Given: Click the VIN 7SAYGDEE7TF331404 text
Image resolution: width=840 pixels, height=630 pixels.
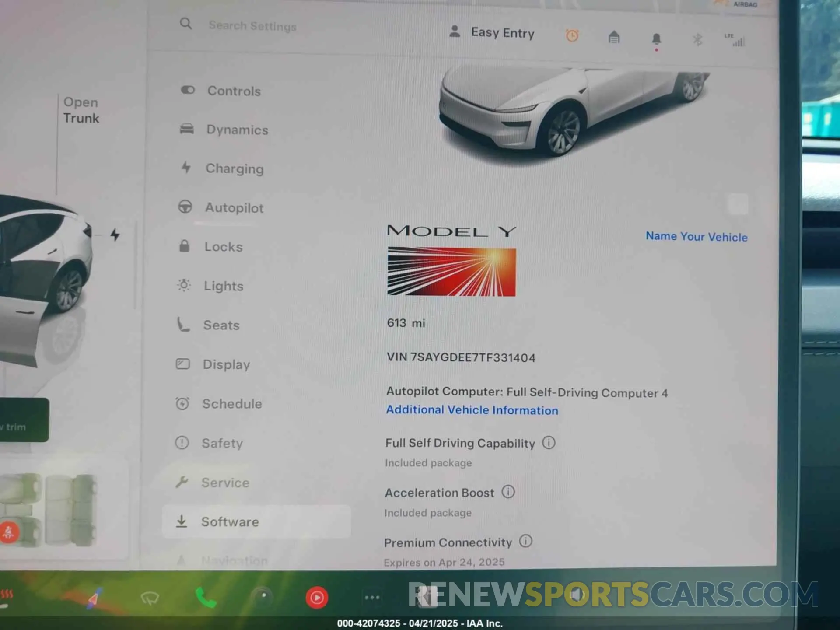Looking at the screenshot, I should [461, 357].
